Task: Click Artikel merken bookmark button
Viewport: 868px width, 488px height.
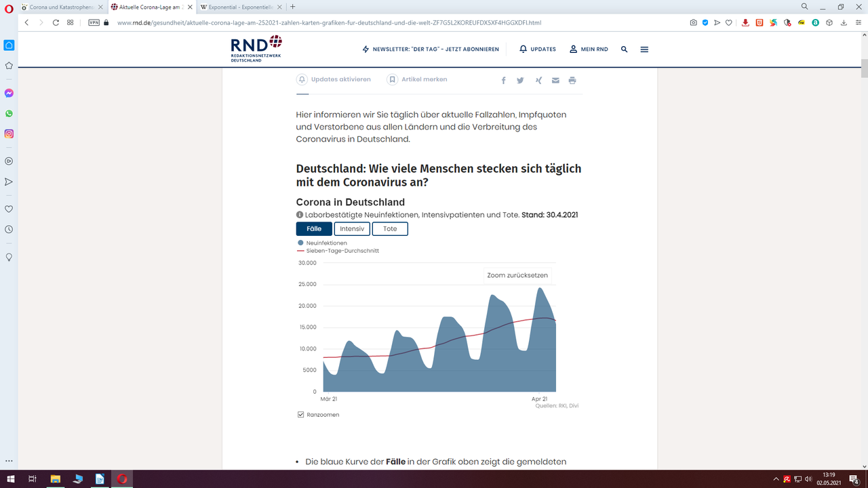Action: (x=417, y=79)
